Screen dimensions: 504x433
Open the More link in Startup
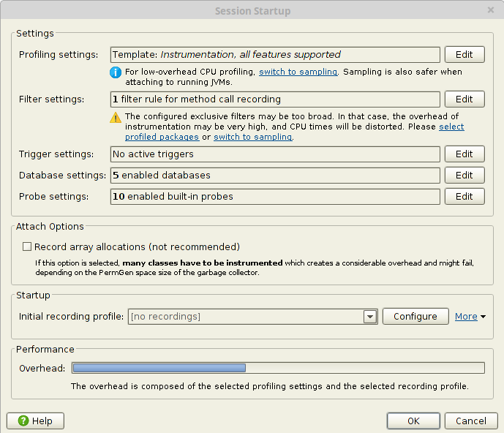point(466,317)
